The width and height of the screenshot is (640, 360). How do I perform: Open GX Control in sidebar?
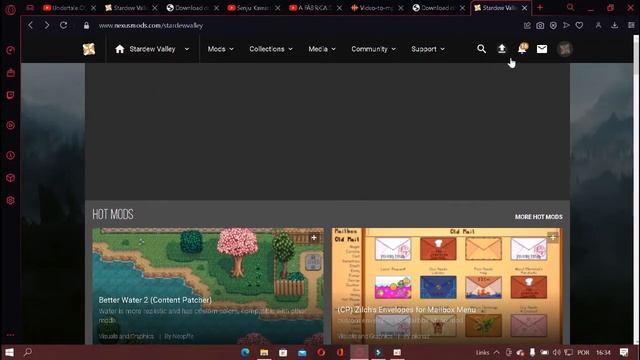[11, 50]
